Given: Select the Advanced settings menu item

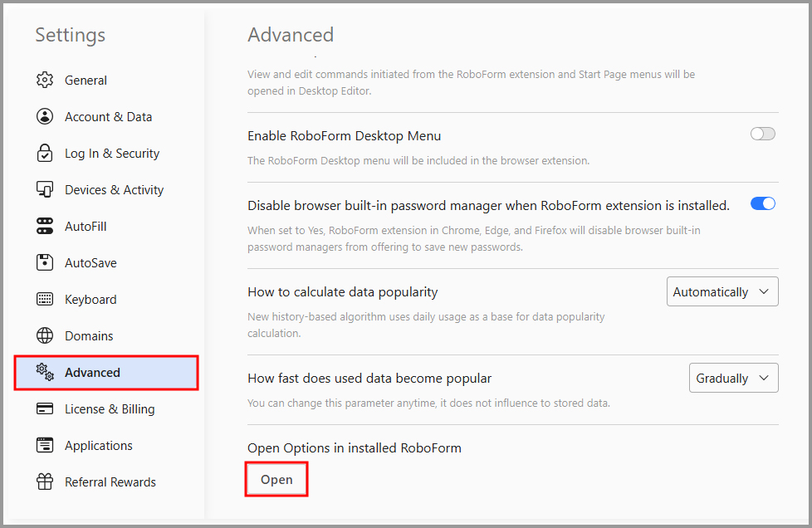Looking at the screenshot, I should click(92, 373).
